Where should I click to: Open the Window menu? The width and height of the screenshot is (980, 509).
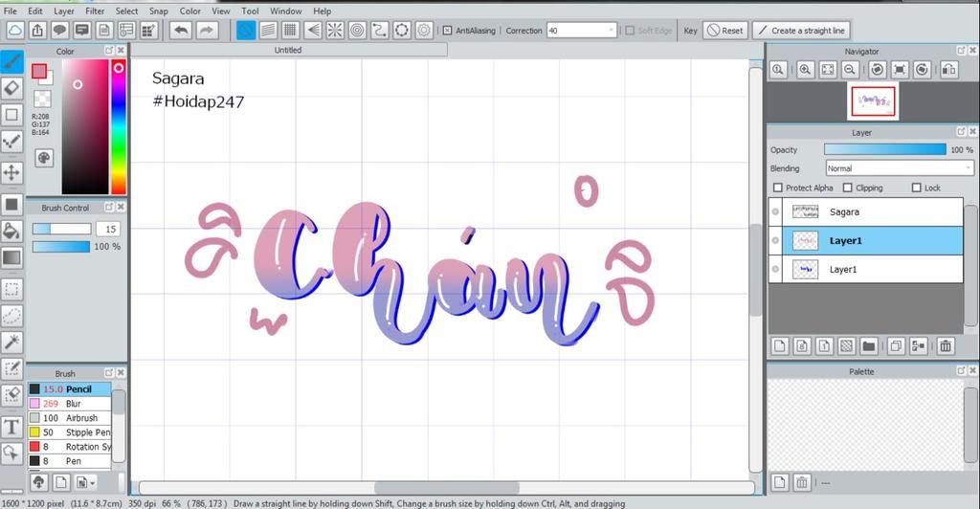pos(285,11)
